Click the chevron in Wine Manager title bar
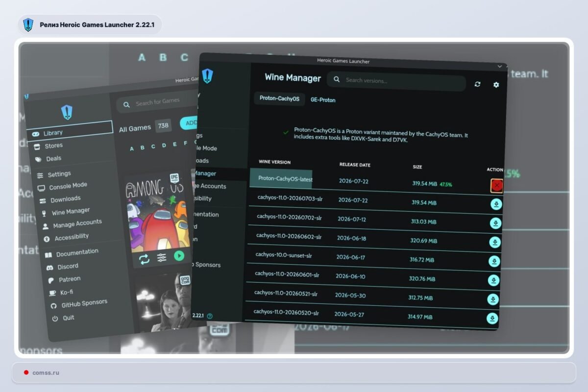The image size is (588, 392). click(500, 66)
